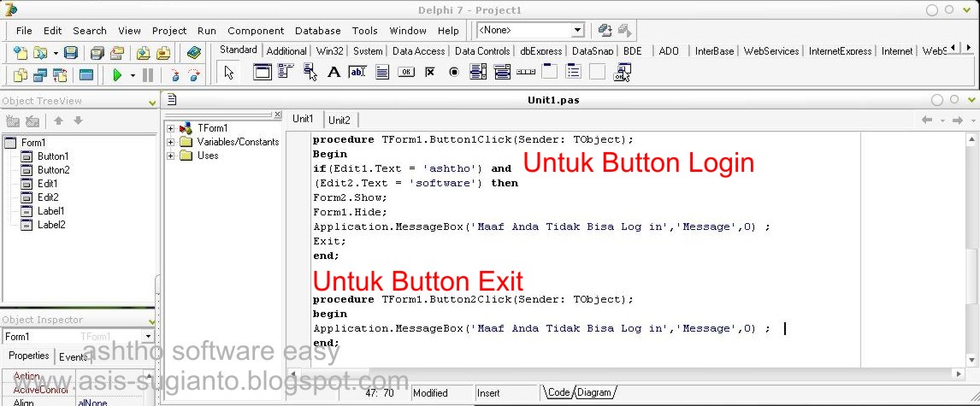Click the editor navigate back arrow
This screenshot has height=406, width=980.
coord(928,120)
